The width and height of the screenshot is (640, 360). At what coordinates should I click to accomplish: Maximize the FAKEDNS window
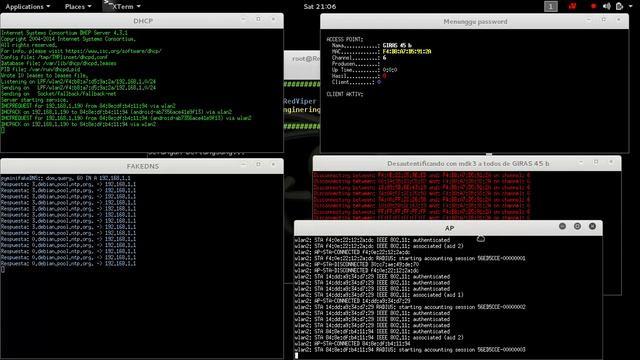(258, 164)
